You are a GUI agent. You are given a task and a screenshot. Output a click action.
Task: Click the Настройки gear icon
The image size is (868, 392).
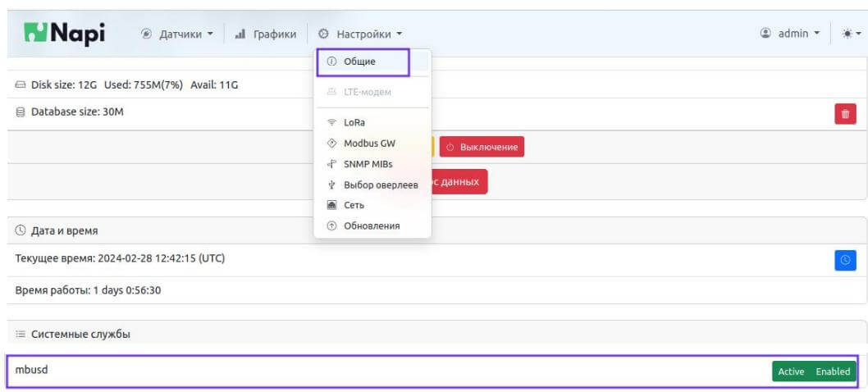coord(323,34)
